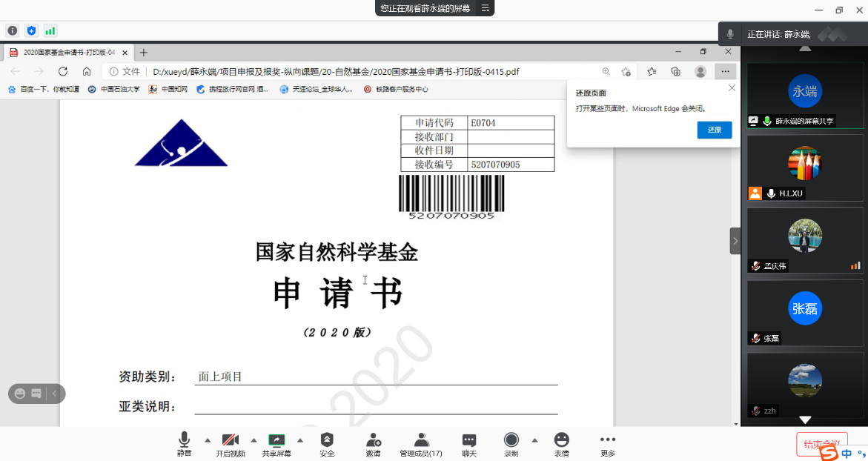Image resolution: width=868 pixels, height=461 pixels.
Task: Open the 共享屏幕 share screen icon
Action: (x=276, y=444)
